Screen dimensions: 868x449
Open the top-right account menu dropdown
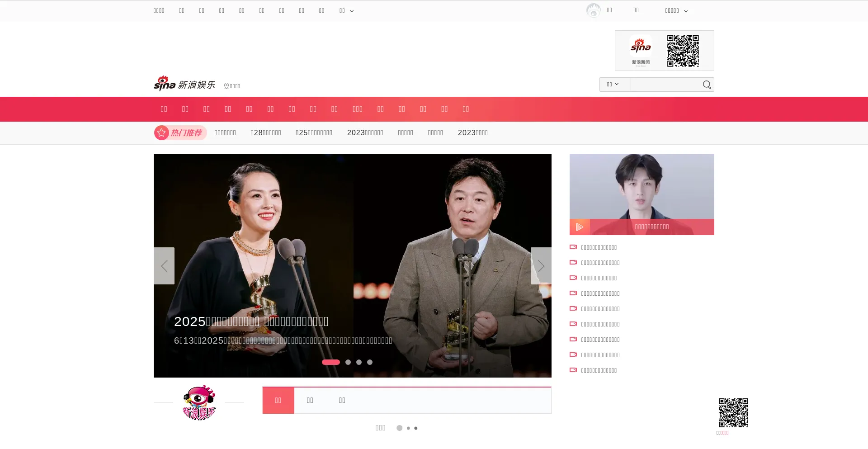pos(676,11)
